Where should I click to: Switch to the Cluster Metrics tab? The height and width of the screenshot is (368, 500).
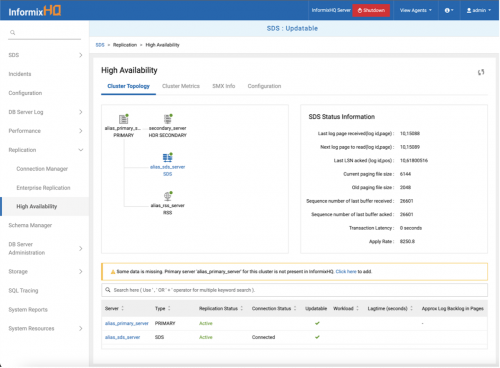click(x=181, y=86)
